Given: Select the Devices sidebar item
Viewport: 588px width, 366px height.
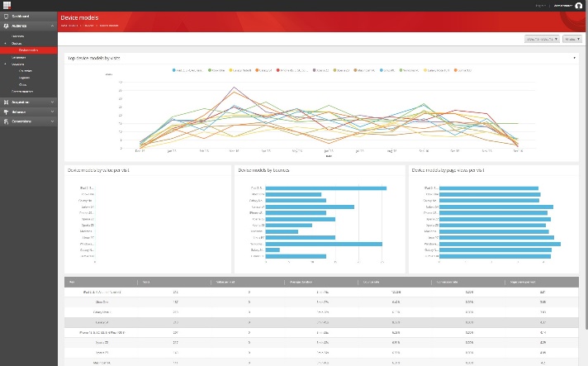Looking at the screenshot, I should pos(17,44).
